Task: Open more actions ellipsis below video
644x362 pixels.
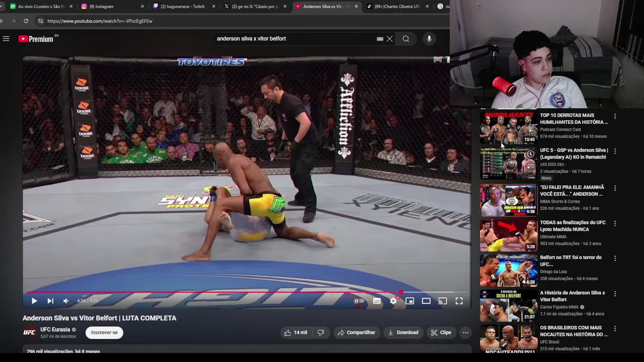Action: point(465,332)
